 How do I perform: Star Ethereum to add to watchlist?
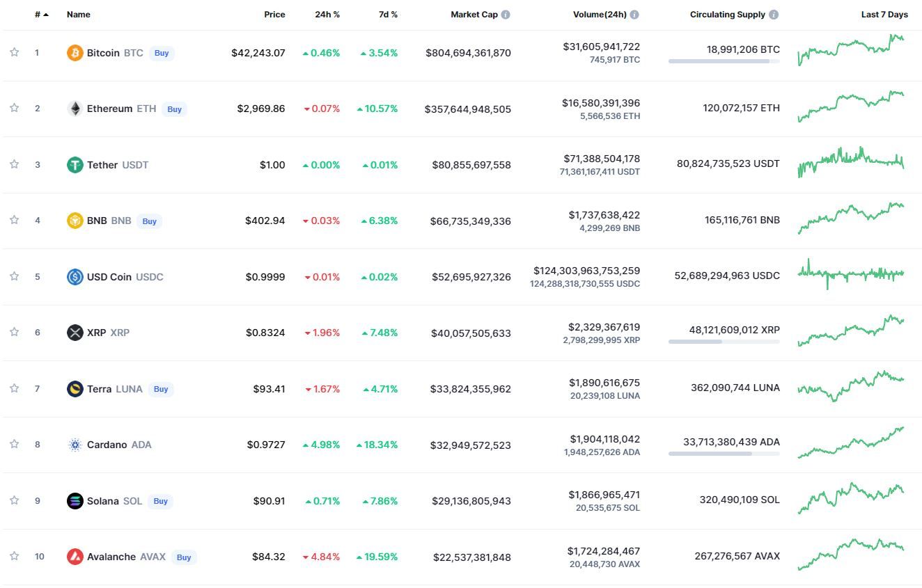[x=14, y=108]
